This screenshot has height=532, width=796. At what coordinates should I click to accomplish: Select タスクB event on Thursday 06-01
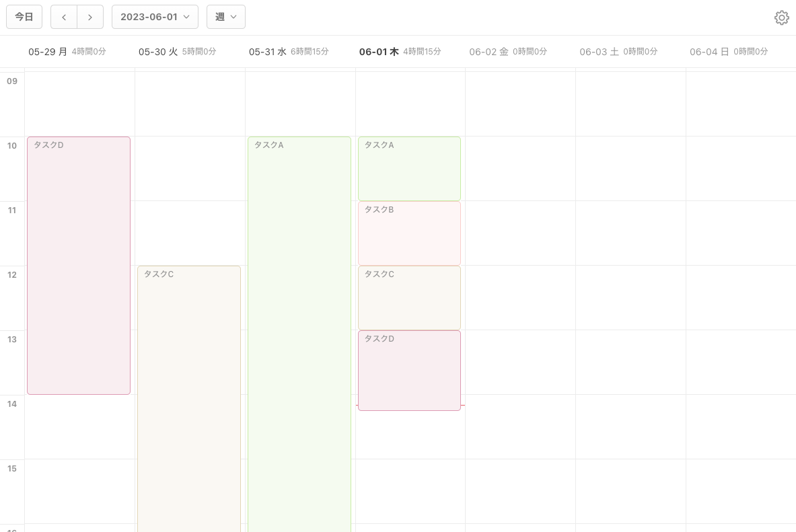coord(409,233)
